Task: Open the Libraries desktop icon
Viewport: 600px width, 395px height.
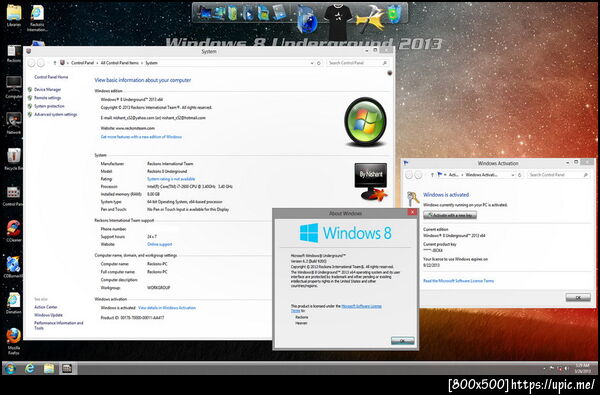Action: click(x=14, y=16)
